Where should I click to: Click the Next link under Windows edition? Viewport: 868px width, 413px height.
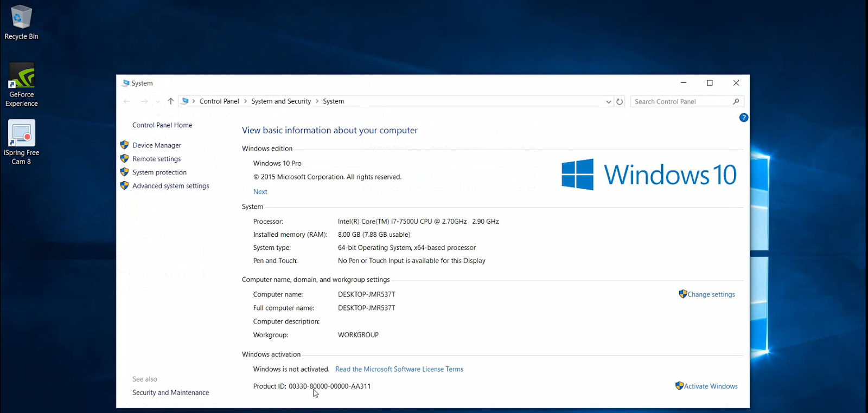pyautogui.click(x=260, y=192)
